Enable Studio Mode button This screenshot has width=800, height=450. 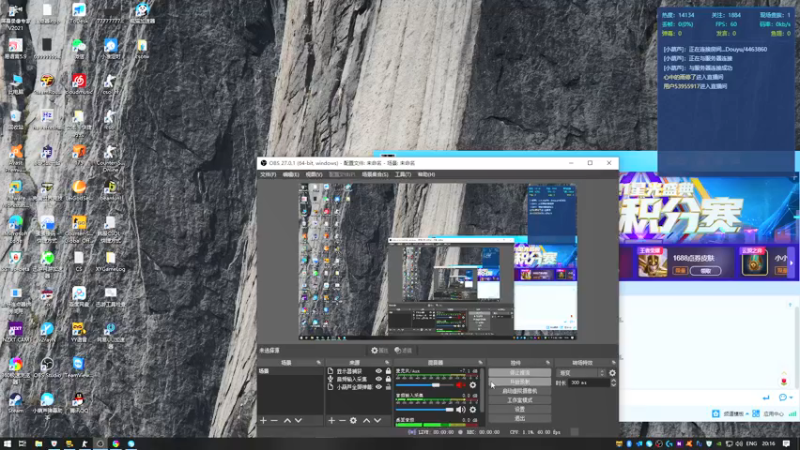(519, 400)
